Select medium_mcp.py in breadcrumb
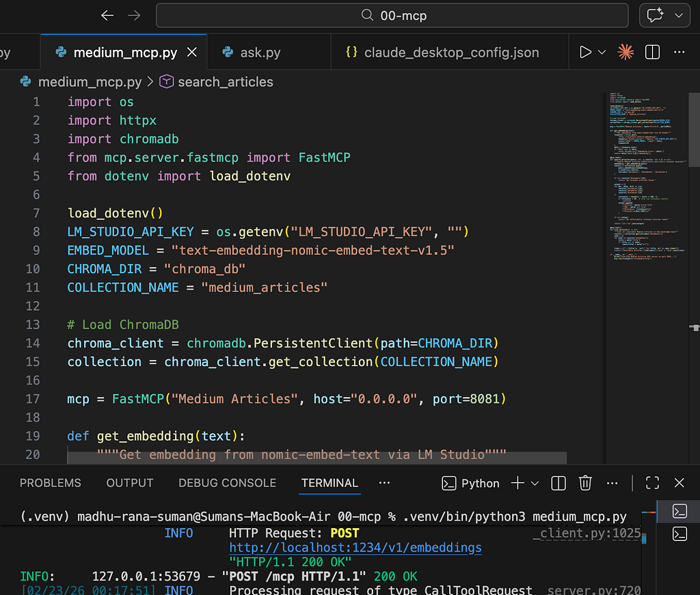 coord(90,82)
